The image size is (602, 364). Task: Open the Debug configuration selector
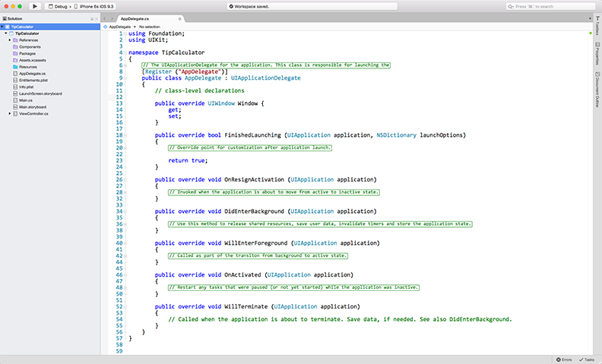58,7
